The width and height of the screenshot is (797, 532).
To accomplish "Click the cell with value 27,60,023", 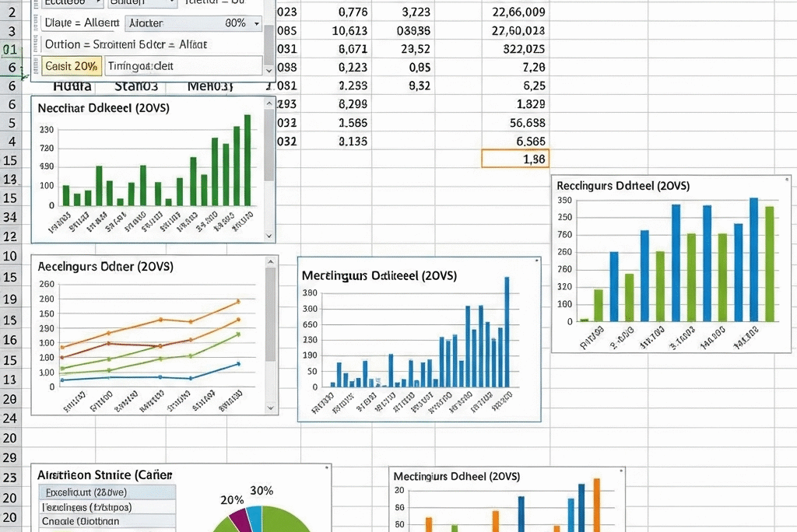I will (x=515, y=31).
